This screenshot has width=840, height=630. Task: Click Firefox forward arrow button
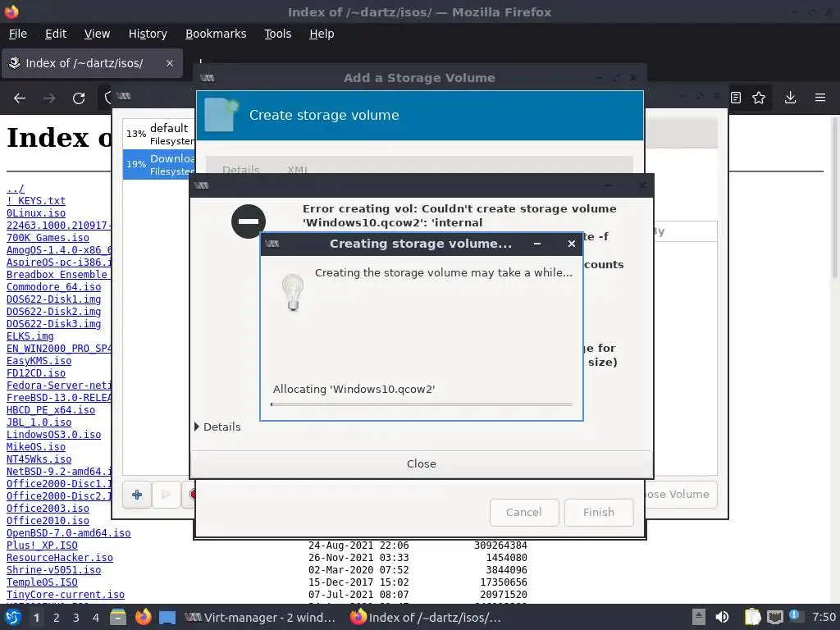(x=49, y=98)
